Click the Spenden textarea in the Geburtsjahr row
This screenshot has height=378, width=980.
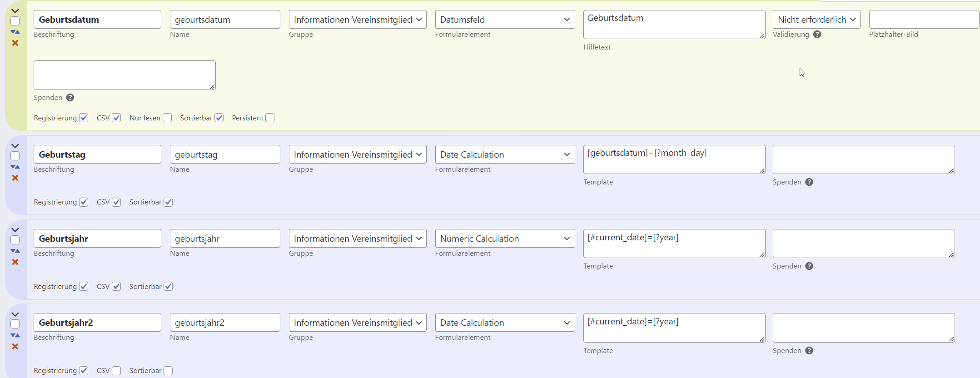[864, 244]
